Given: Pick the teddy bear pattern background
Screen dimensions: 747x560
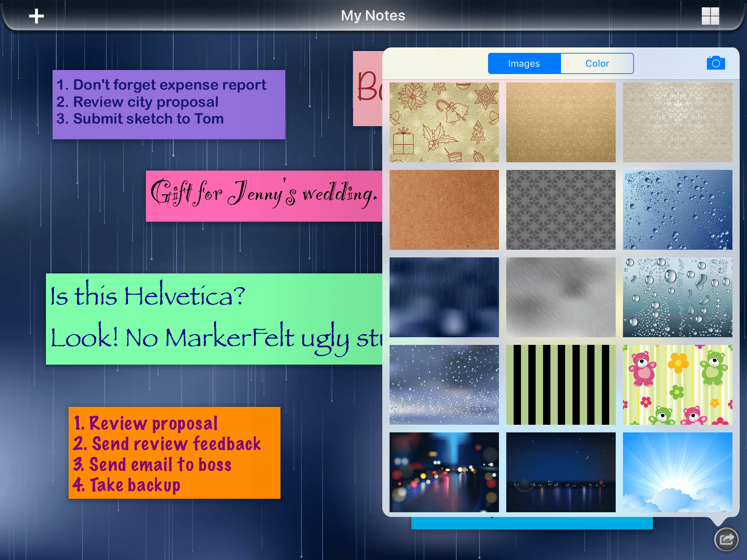Looking at the screenshot, I should [x=677, y=385].
